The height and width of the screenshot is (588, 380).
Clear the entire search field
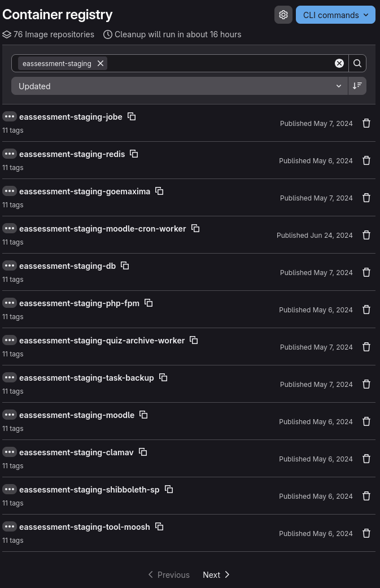click(339, 63)
